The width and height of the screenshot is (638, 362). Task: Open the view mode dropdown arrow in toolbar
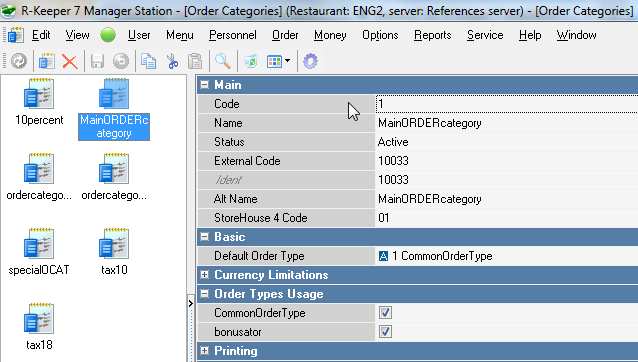click(287, 61)
